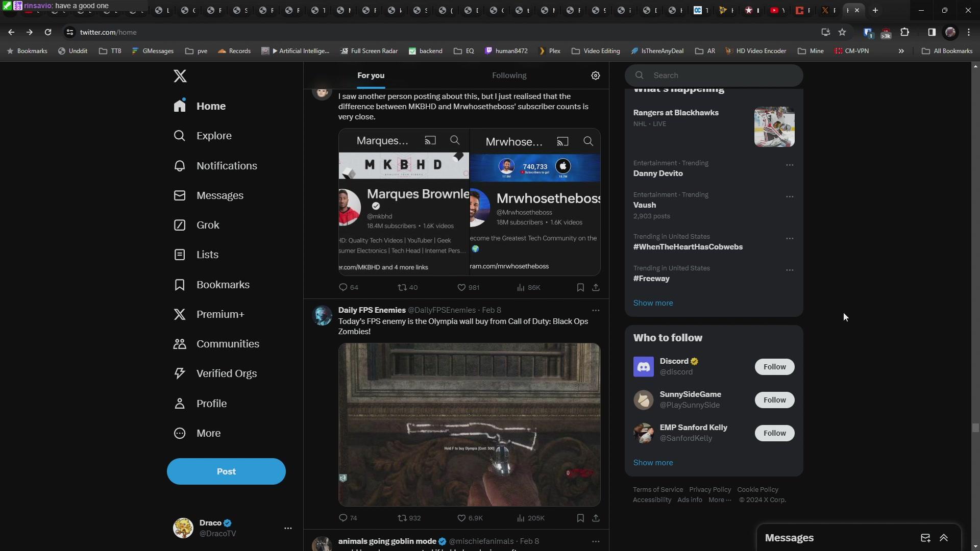
Task: Open more options on Daily FPS Enemies tweet
Action: point(596,310)
